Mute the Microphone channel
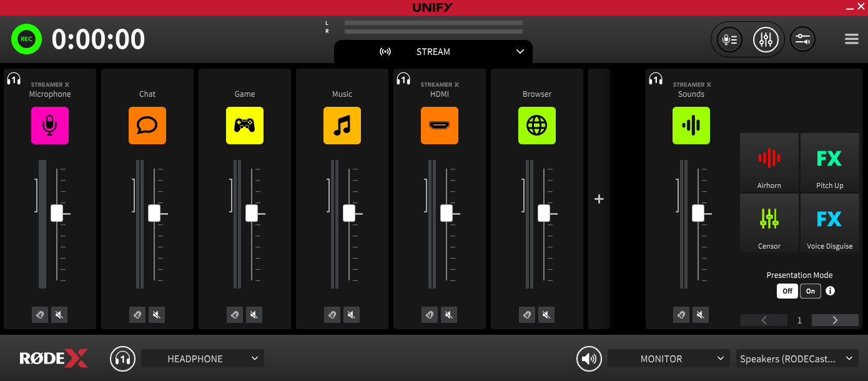 [59, 315]
